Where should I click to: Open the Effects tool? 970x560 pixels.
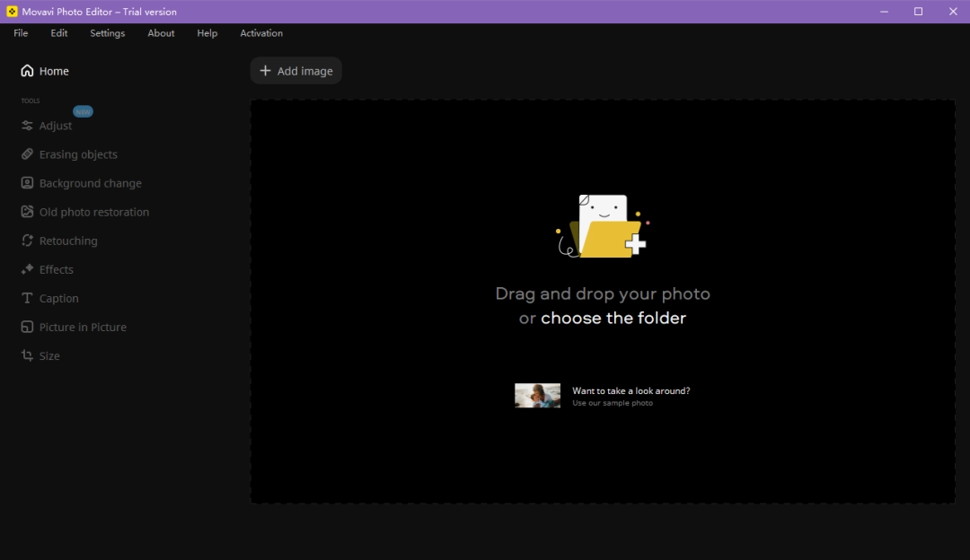coord(56,269)
